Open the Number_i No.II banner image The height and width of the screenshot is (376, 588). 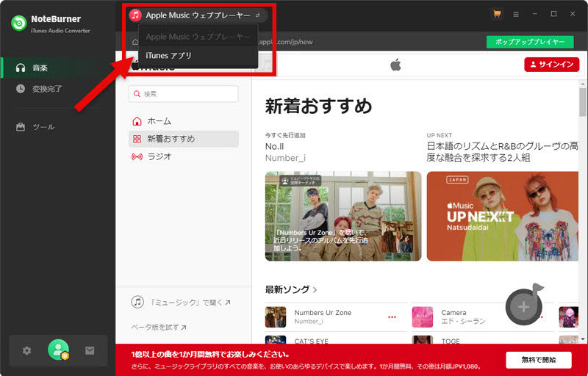click(x=343, y=216)
